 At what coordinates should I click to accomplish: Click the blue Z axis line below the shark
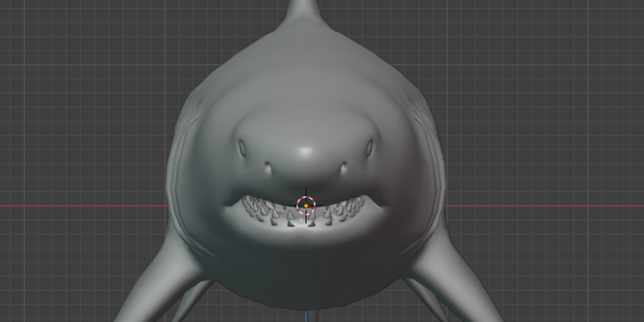pos(306,317)
